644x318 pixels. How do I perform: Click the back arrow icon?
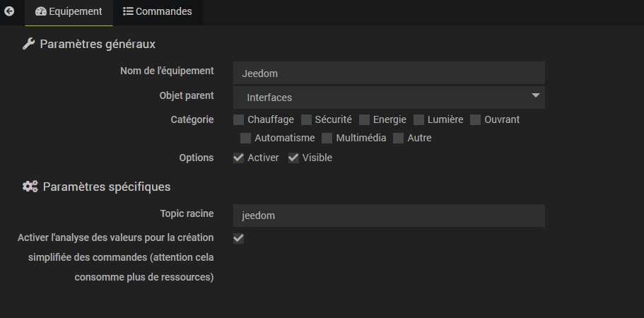(9, 11)
